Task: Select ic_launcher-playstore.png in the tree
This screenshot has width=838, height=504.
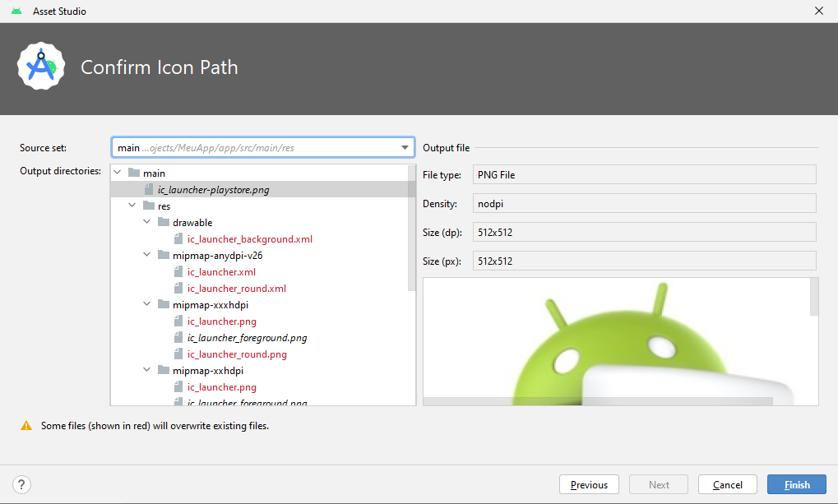Action: (213, 190)
